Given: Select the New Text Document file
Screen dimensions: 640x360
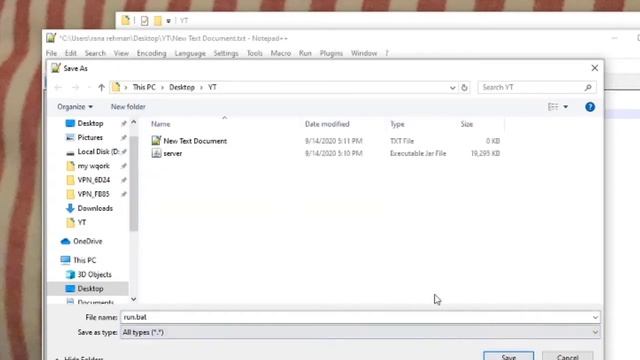Looking at the screenshot, I should click(195, 141).
